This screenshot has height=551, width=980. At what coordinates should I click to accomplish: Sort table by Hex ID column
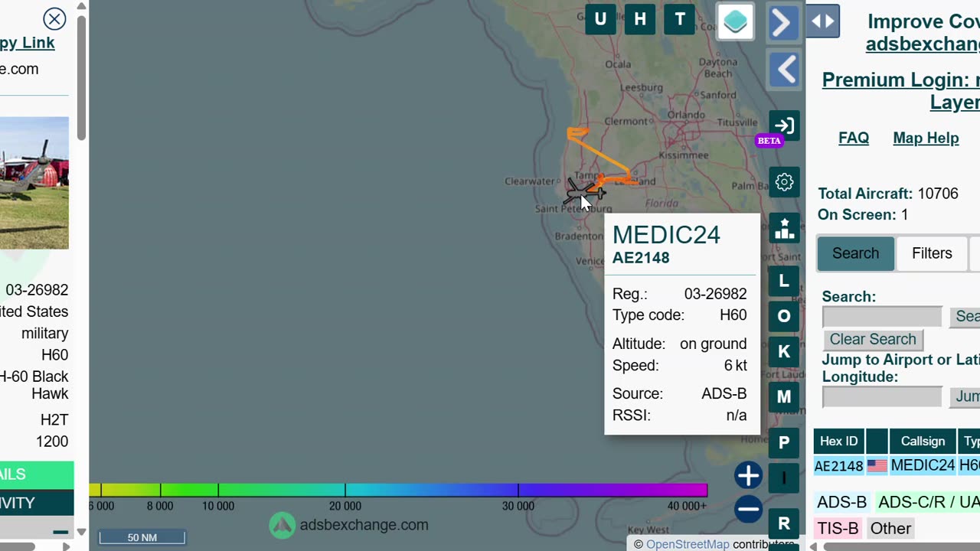[x=838, y=441]
